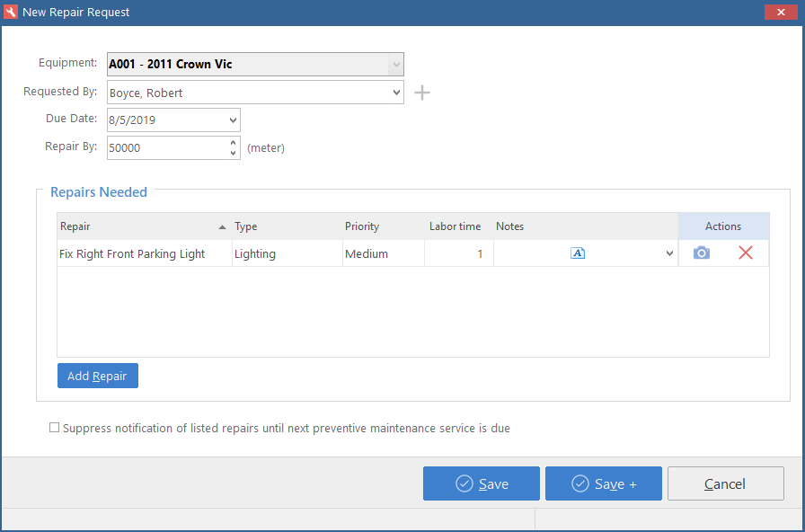Click the Save button checkmark icon
Viewport: 805px width, 532px height.
click(464, 483)
